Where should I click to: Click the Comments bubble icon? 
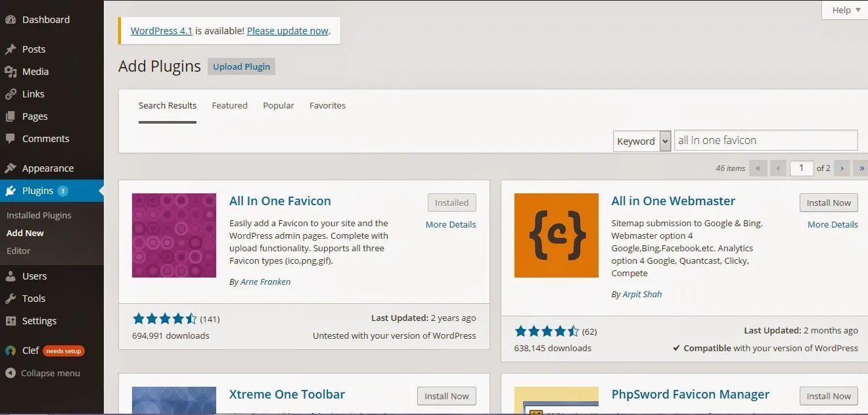11,139
